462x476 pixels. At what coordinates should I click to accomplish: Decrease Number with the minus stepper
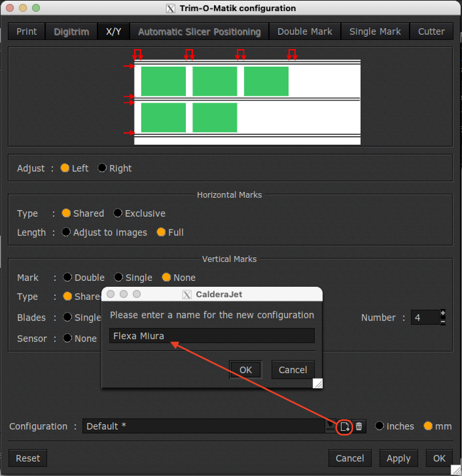pos(443,321)
